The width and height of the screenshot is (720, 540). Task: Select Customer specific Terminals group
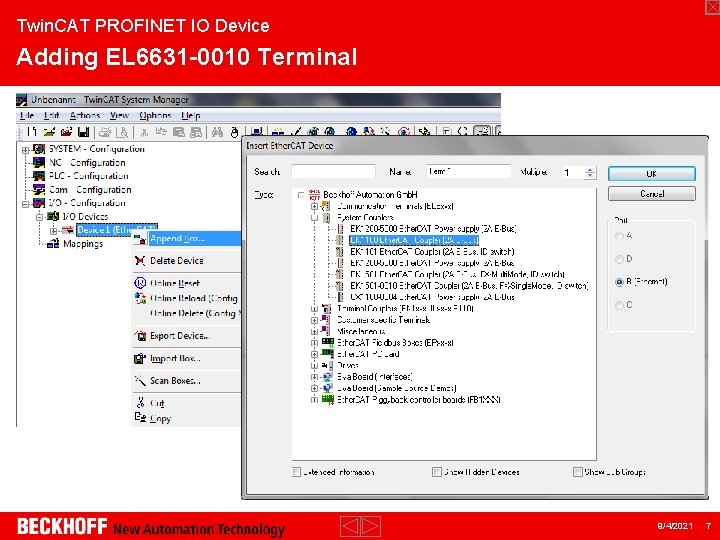tap(383, 320)
